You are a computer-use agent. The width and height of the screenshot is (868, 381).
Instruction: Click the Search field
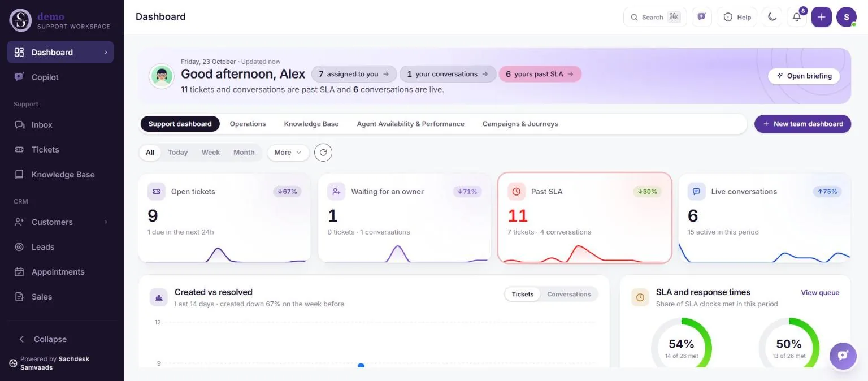coord(655,17)
